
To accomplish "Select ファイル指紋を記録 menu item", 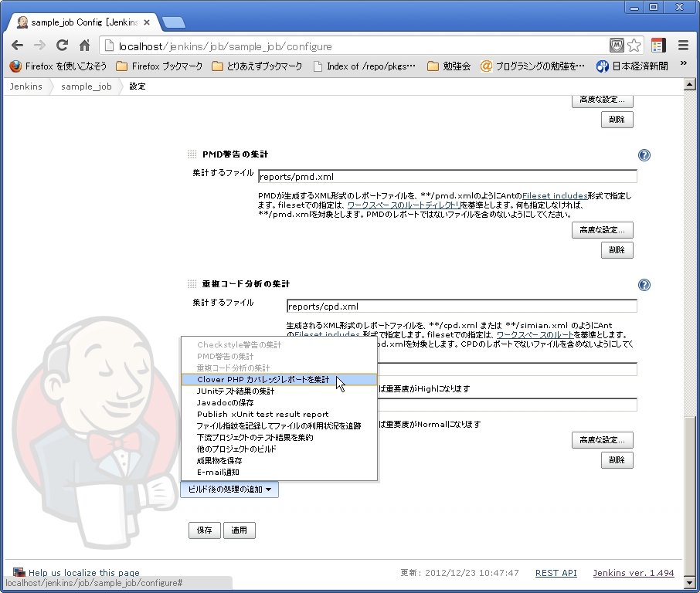I will pos(279,426).
